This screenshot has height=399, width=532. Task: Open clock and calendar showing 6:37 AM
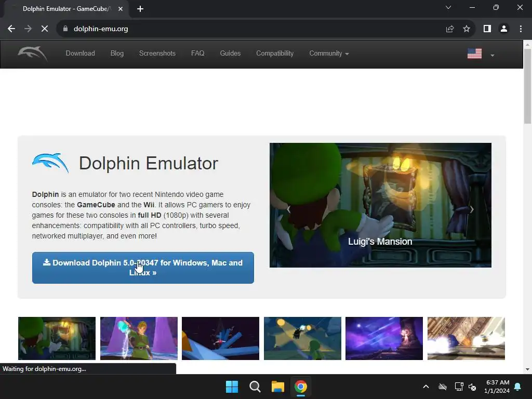click(497, 387)
